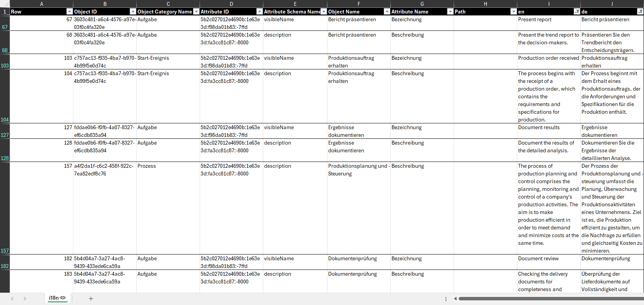Open the Object Name filter dropdown
Viewport: 644px width, 305px height.
[387, 12]
